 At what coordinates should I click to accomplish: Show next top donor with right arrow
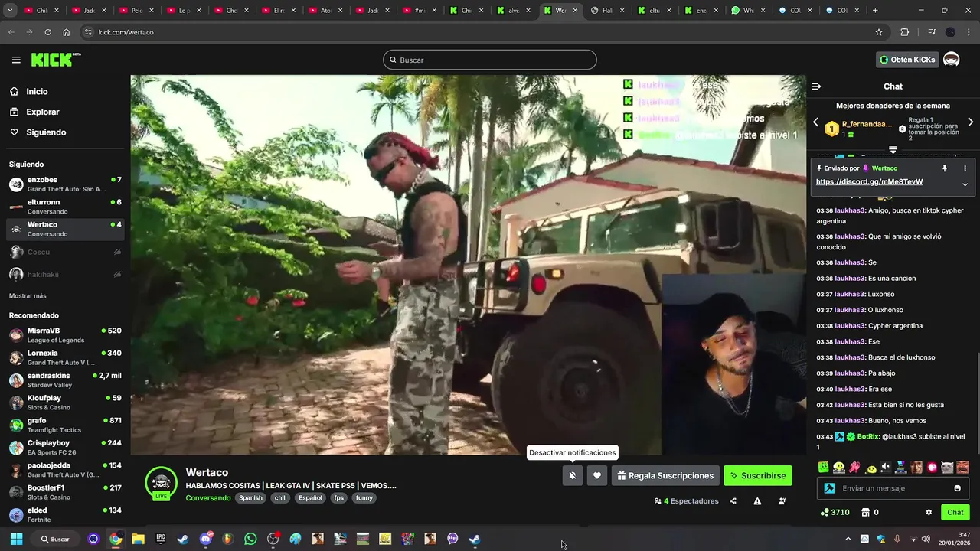coord(970,122)
